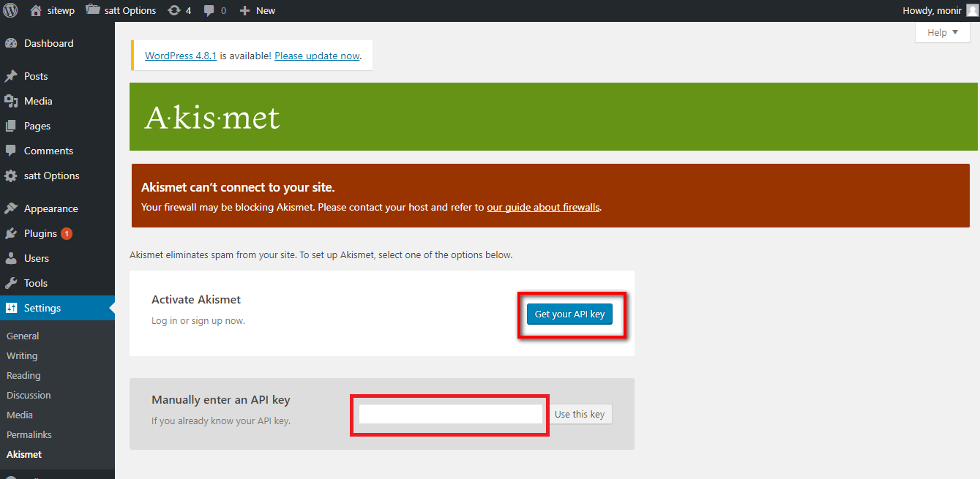The height and width of the screenshot is (479, 980).
Task: Click the Comments speech bubble icon in the sidebar
Action: 11,151
